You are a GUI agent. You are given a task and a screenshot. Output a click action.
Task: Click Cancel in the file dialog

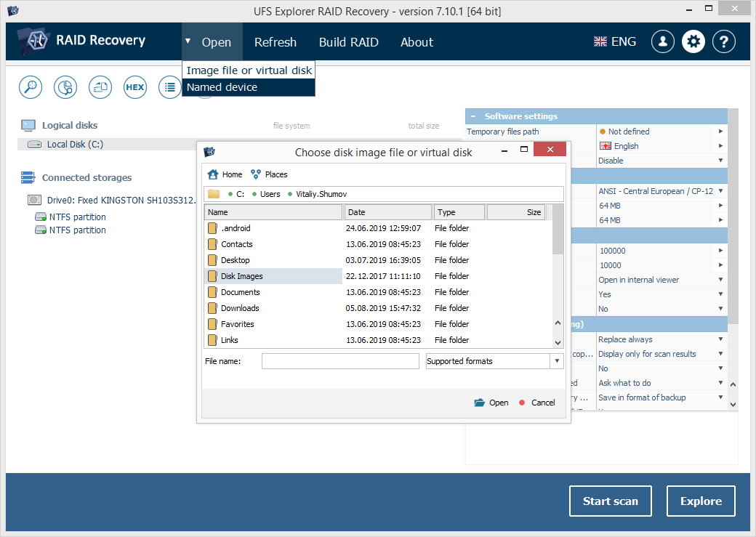[537, 403]
